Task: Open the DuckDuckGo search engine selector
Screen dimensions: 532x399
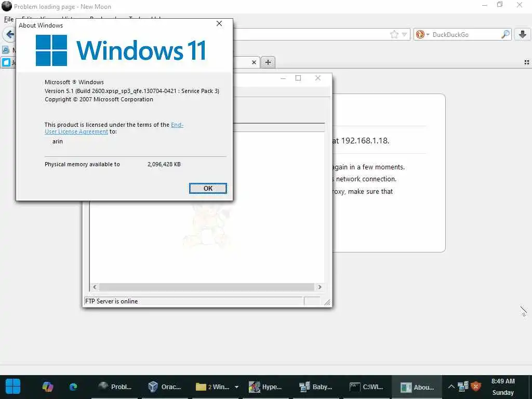Action: 422,34
